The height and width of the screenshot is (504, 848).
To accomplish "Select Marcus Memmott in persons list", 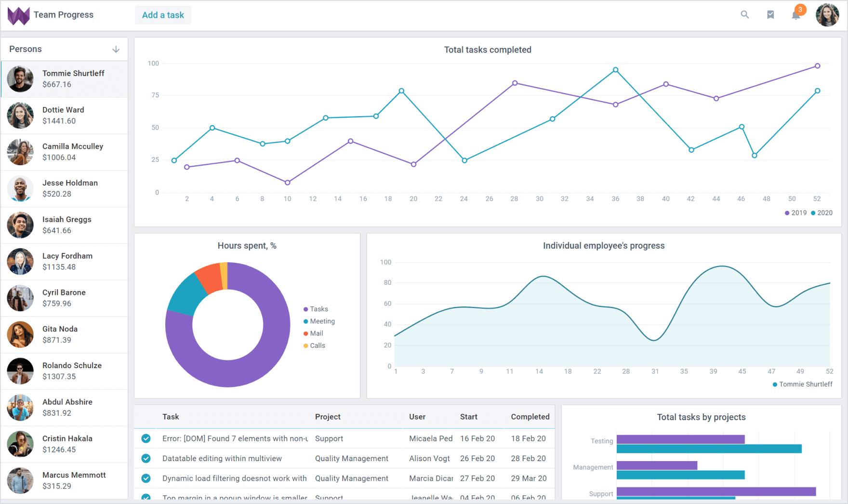I will (65, 481).
